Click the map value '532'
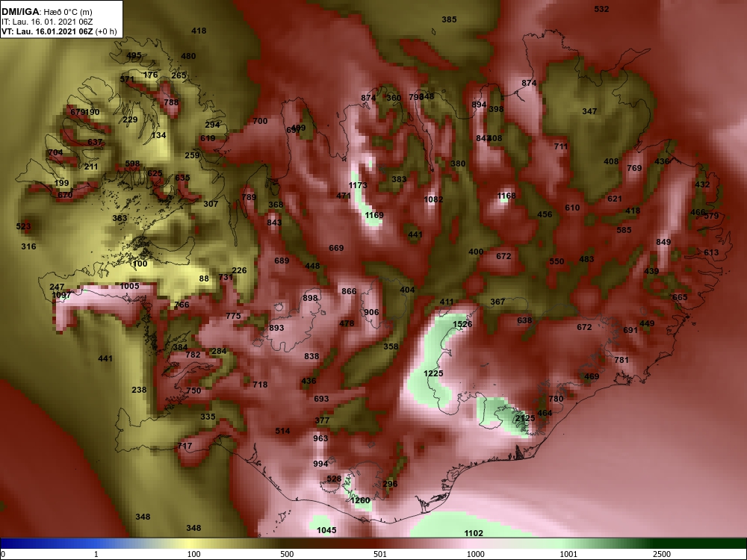Image resolution: width=747 pixels, height=560 pixels. pos(601,9)
